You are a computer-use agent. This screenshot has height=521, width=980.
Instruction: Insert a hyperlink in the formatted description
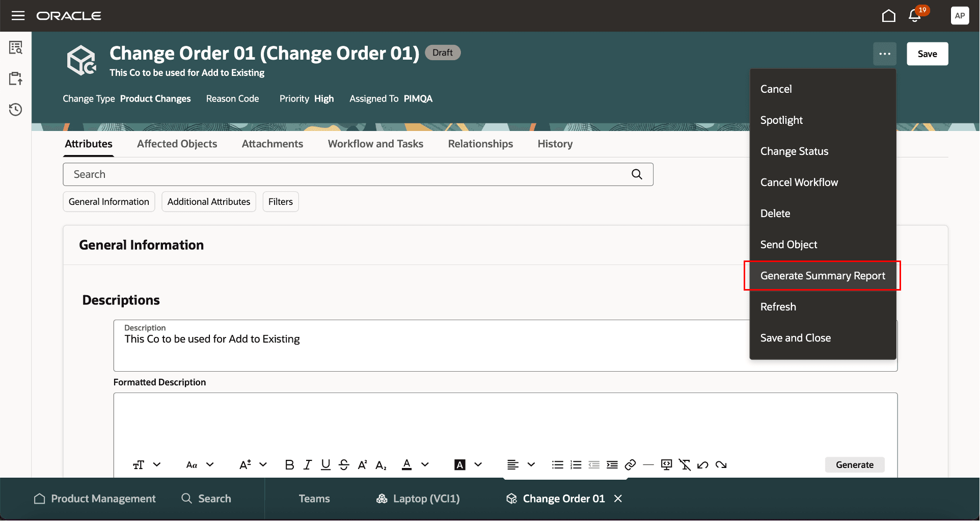pyautogui.click(x=630, y=464)
